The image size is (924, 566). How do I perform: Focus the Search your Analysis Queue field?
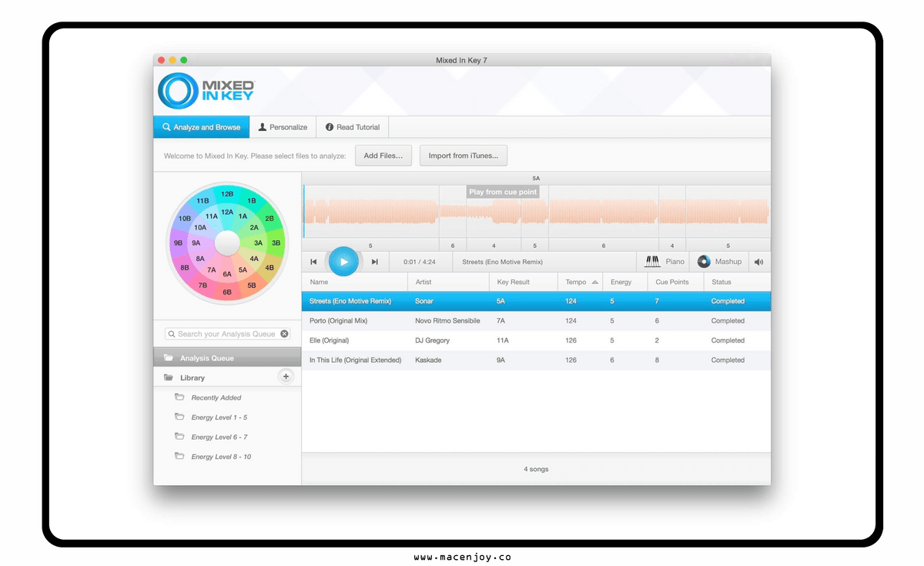[x=227, y=334]
